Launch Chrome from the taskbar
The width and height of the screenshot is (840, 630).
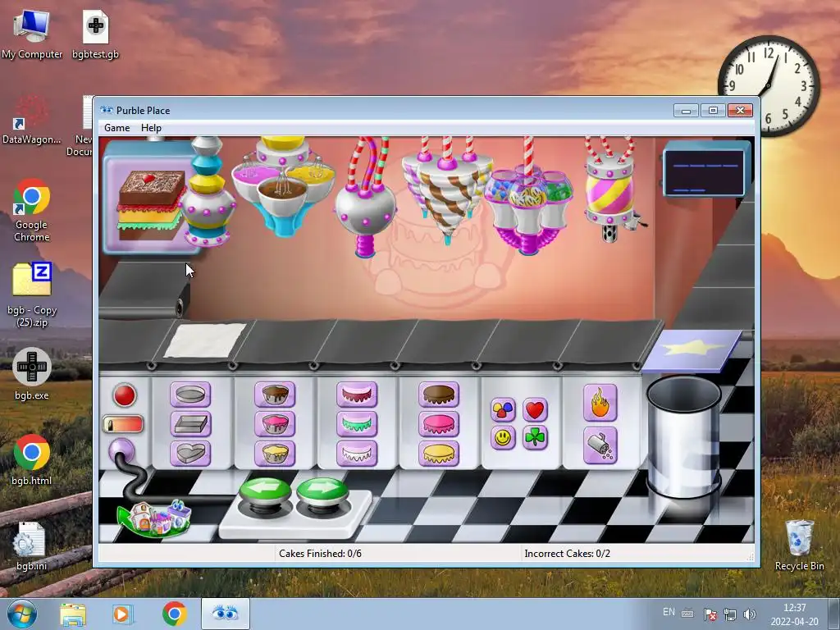[x=174, y=614]
